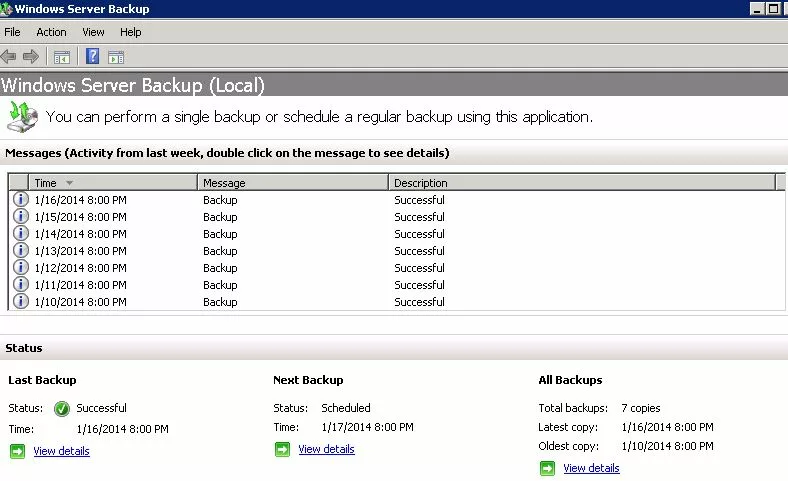
Task: Click info icon for 1/13/2014 backup row
Action: 21,250
